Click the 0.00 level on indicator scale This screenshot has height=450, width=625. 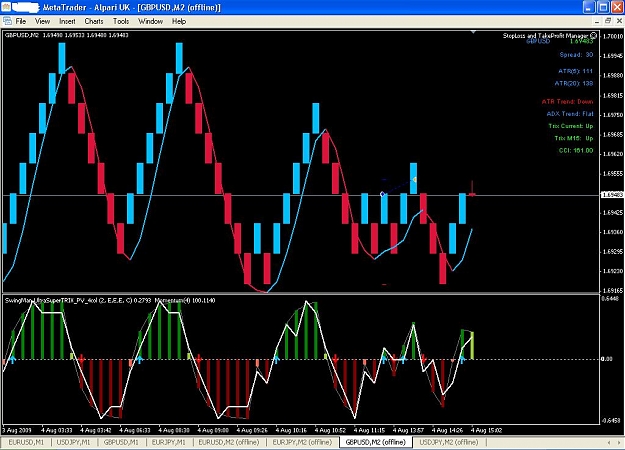(606, 359)
